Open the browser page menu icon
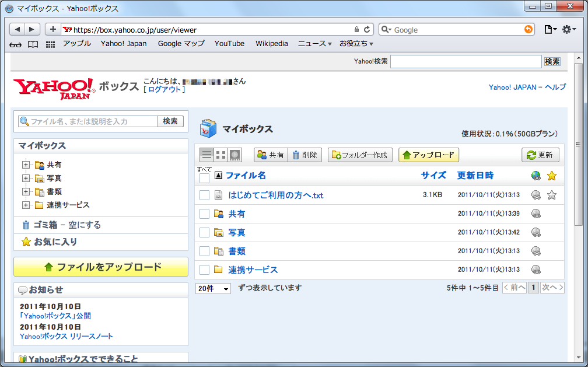 (549, 29)
